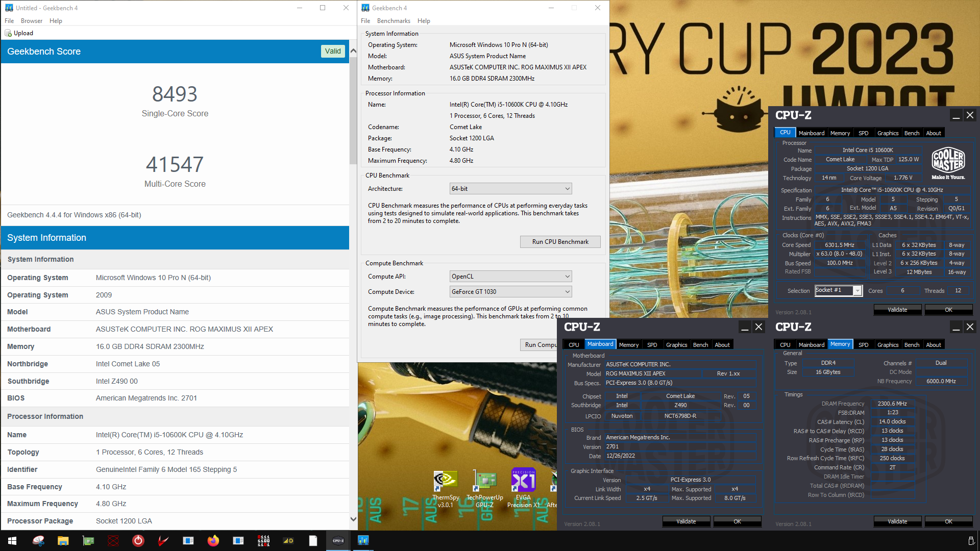Open the Compute API OpenCL dropdown
This screenshot has width=980, height=551.
point(510,277)
